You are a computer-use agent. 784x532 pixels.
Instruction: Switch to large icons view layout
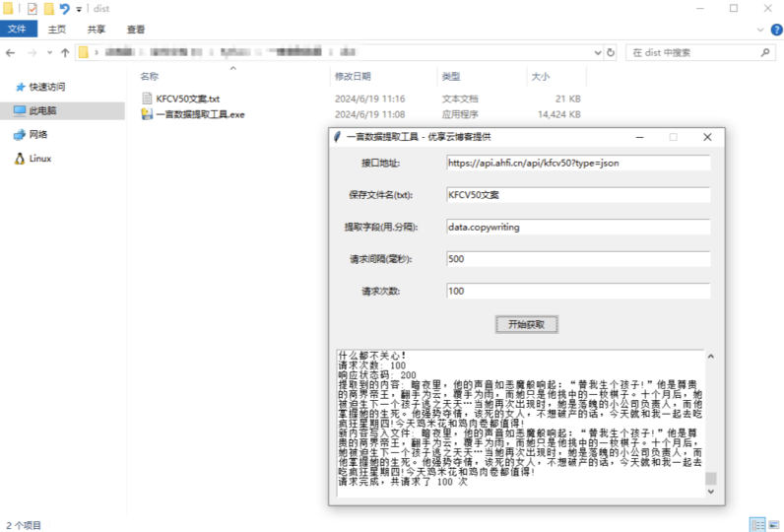tap(772, 523)
